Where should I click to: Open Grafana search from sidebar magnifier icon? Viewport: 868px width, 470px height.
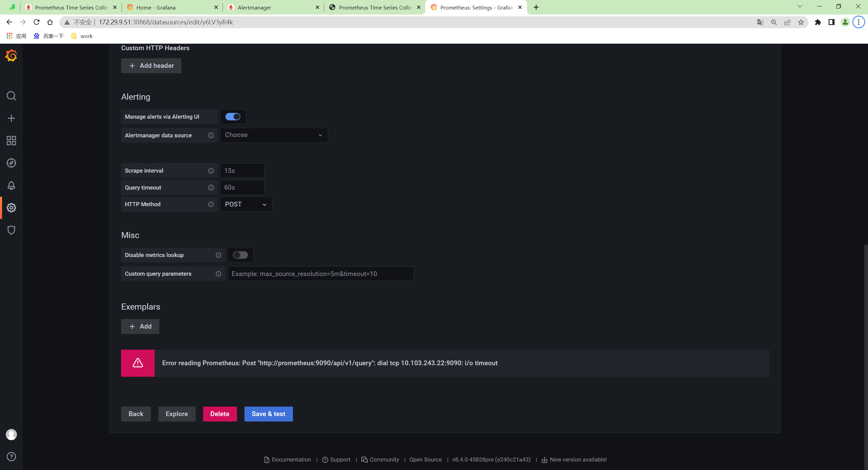point(11,96)
